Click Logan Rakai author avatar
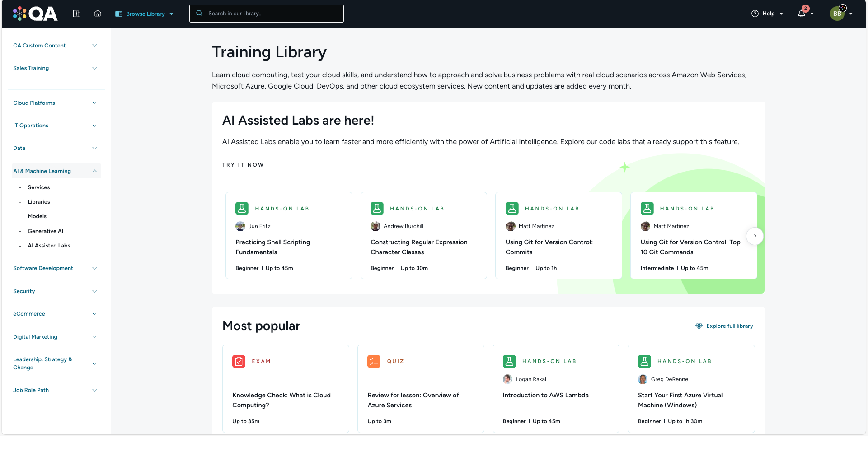 508,379
